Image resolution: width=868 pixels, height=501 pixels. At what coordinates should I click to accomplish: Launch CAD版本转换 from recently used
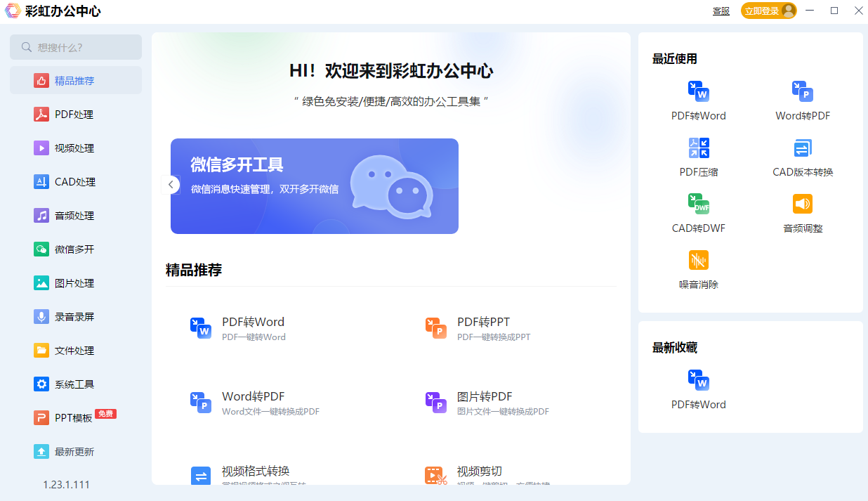[x=803, y=148]
